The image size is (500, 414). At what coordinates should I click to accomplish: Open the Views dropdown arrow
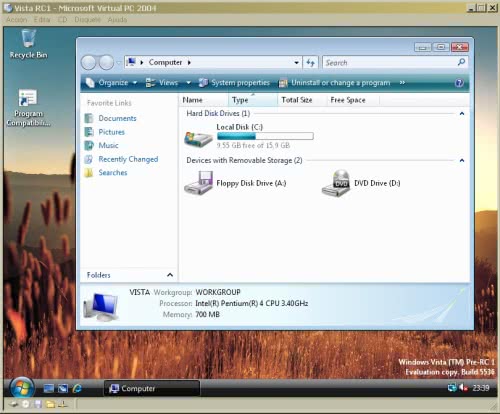(x=188, y=83)
